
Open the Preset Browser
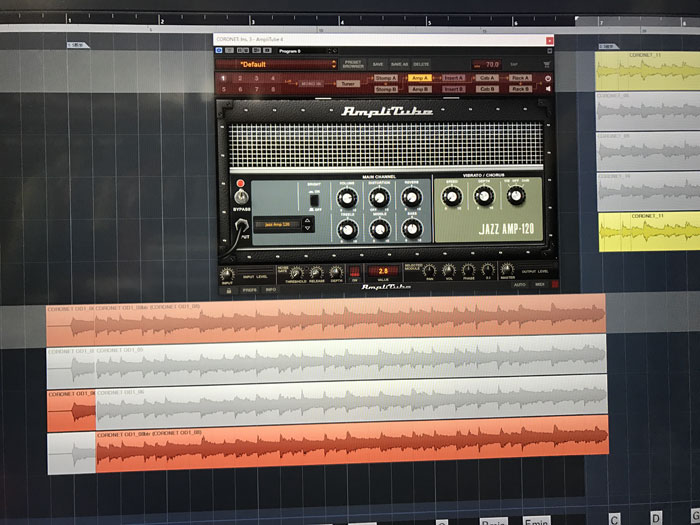pos(353,64)
